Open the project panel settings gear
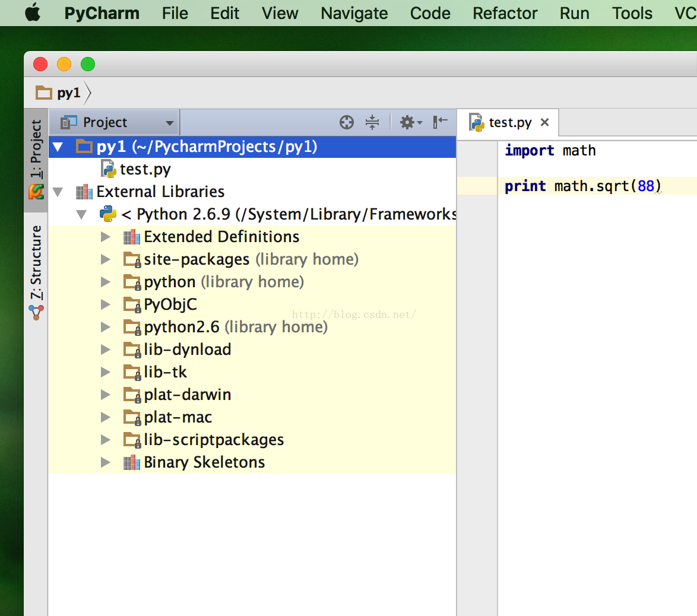 point(410,122)
